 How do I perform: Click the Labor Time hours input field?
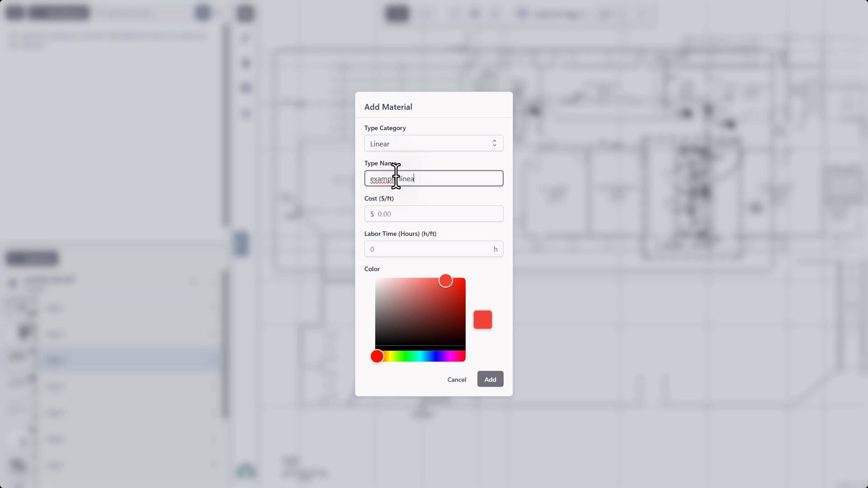434,249
